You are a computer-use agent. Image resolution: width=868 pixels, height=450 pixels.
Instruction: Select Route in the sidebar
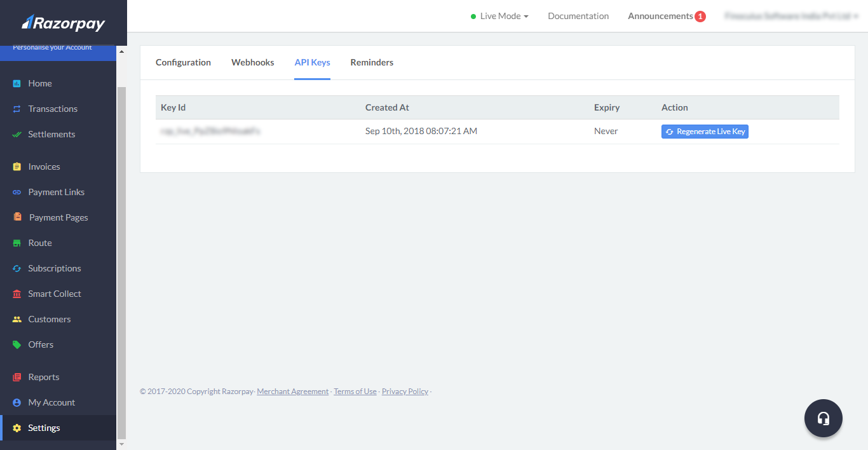click(x=40, y=243)
